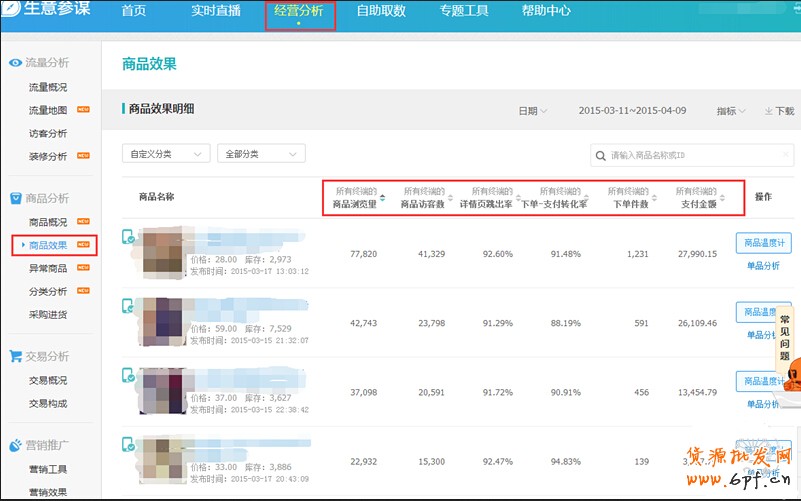Click the download arrow icon next to 下载

click(x=768, y=111)
